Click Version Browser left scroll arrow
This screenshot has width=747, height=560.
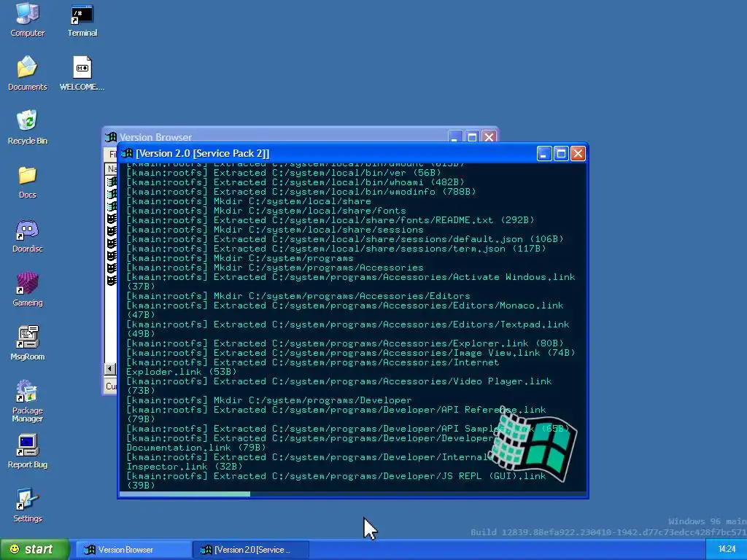[x=110, y=368]
